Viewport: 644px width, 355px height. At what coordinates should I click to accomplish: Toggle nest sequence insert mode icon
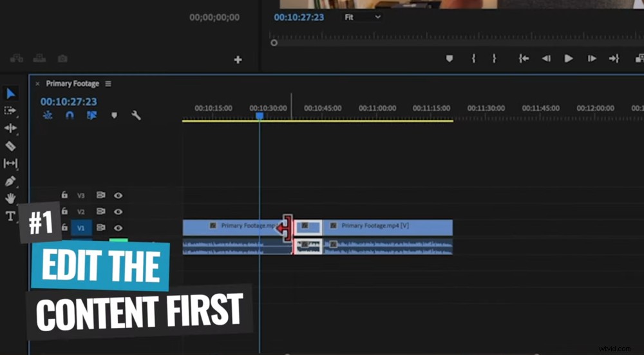(x=48, y=115)
